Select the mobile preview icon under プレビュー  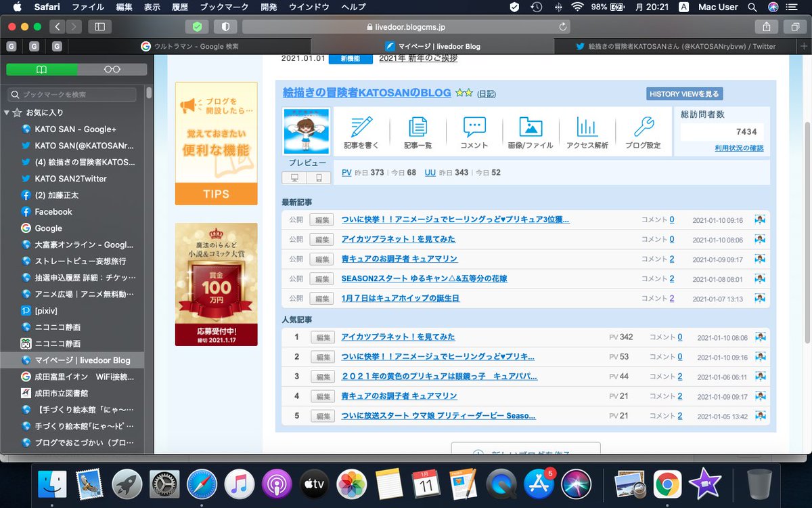[319, 178]
